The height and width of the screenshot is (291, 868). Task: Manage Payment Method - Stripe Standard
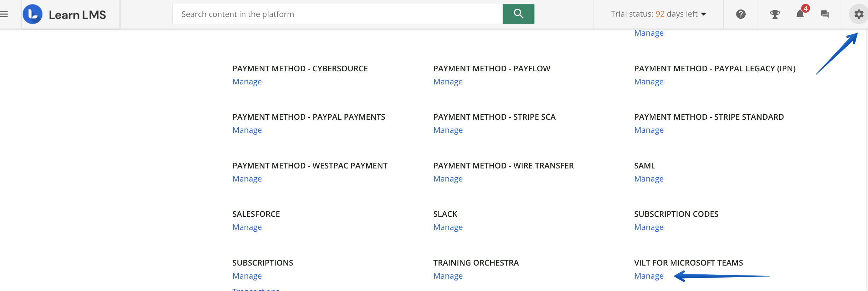649,130
